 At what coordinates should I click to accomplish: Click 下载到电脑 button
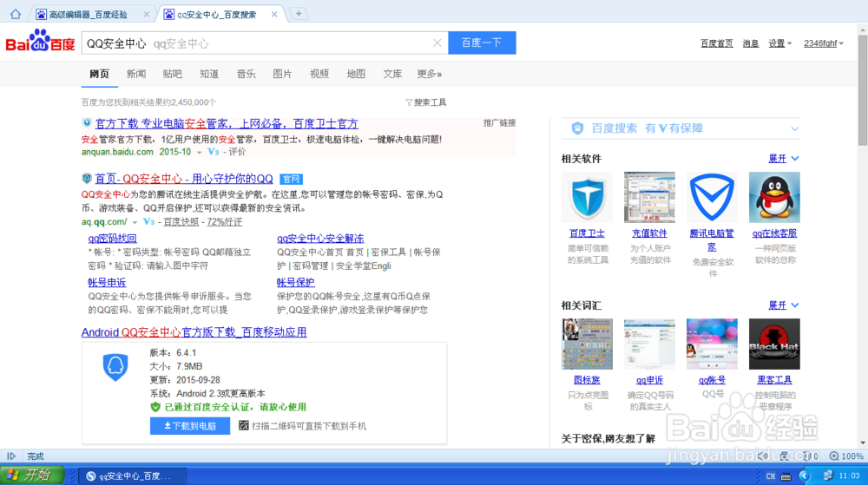[190, 426]
